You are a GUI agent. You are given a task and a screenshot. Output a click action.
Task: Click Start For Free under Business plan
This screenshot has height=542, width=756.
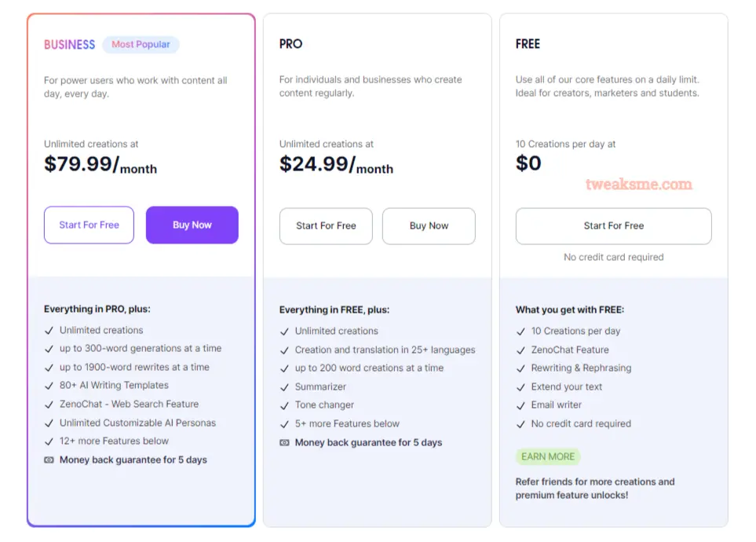tap(89, 225)
